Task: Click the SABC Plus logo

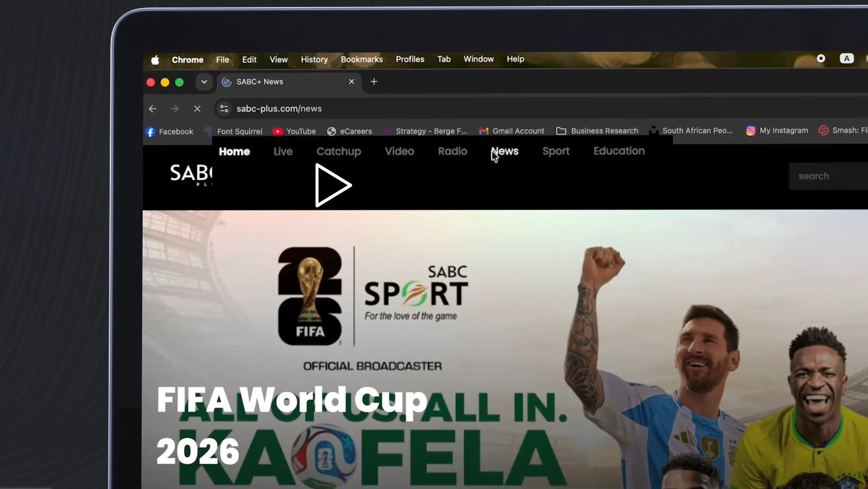Action: [x=191, y=174]
